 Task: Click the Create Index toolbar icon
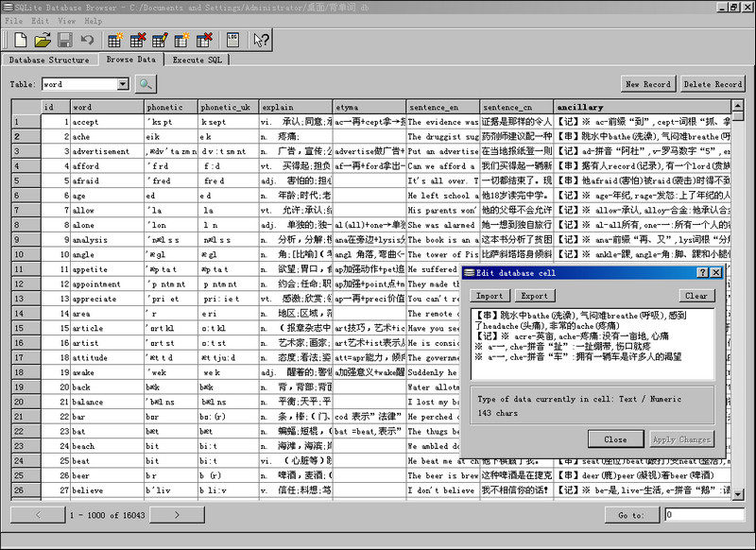(181, 40)
